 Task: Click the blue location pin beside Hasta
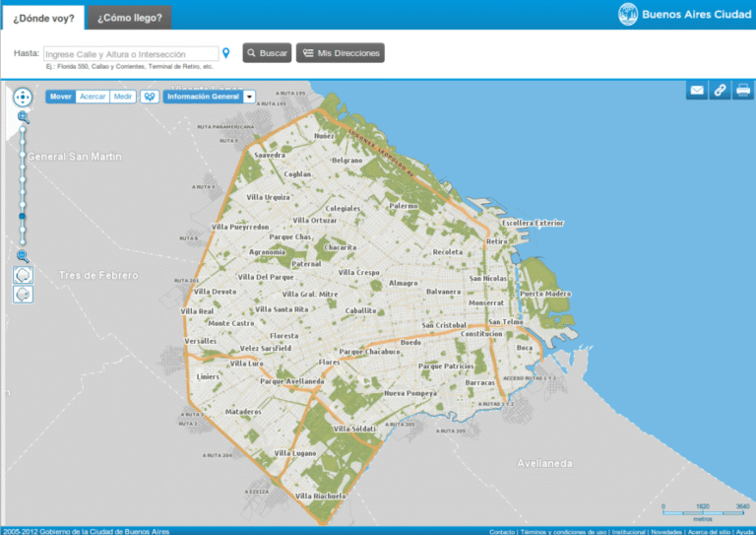[225, 53]
